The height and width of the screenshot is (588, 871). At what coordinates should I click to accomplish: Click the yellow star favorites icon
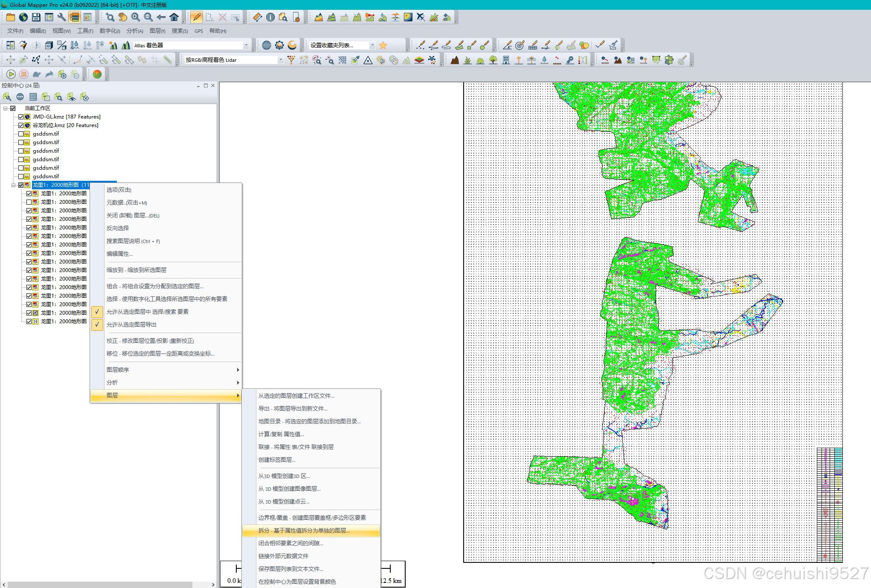click(x=383, y=45)
